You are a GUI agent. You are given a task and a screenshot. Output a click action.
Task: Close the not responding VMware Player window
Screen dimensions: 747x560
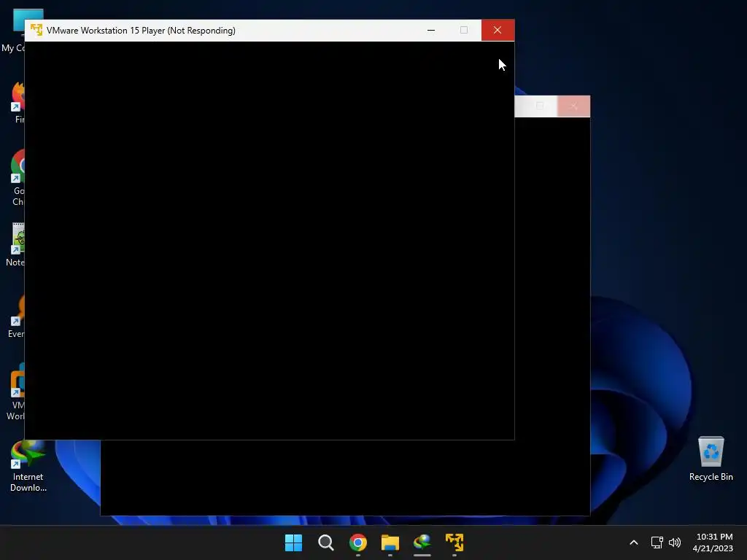498,30
